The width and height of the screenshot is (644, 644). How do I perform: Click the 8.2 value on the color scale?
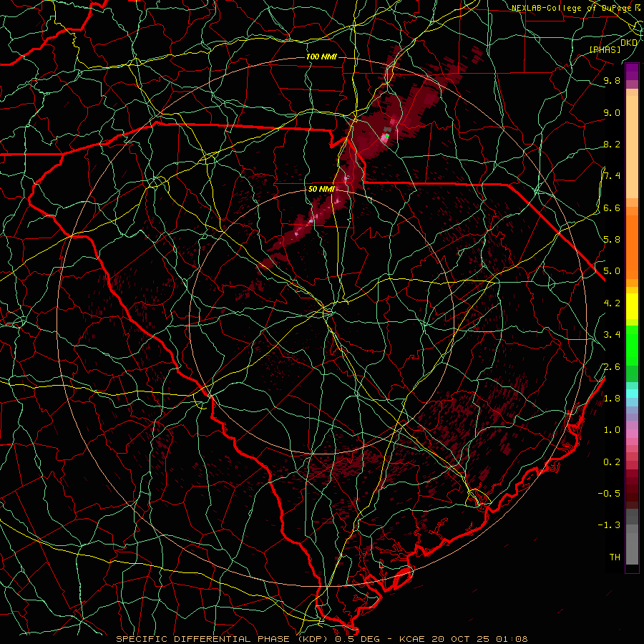[612, 144]
